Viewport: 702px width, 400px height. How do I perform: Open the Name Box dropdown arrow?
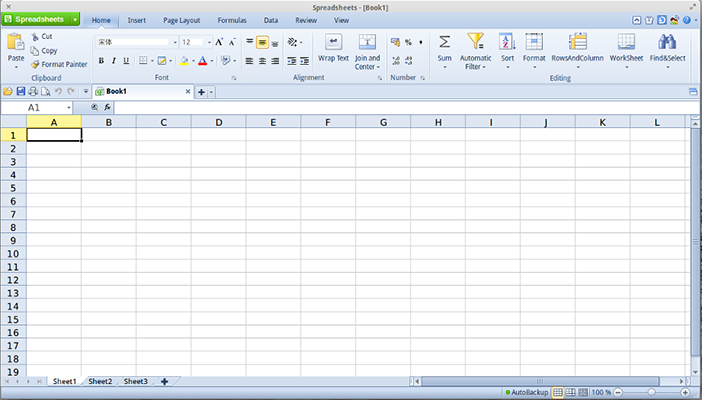coord(68,108)
